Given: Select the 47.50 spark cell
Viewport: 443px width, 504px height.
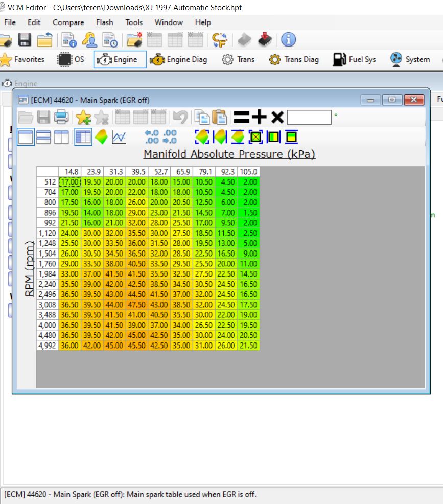Looking at the screenshot, I should [x=136, y=304].
